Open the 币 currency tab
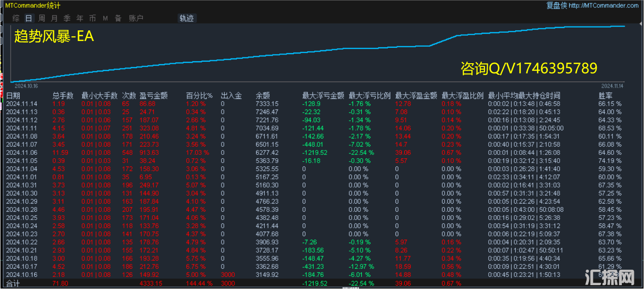Image resolution: width=644 pixels, height=289 pixels. tap(92, 18)
